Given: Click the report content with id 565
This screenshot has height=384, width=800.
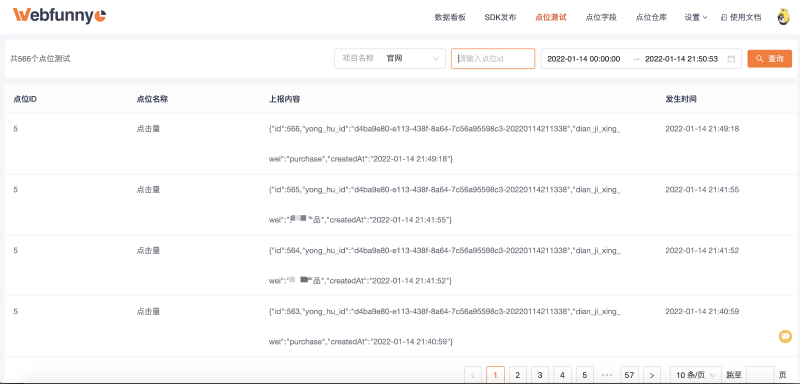Looking at the screenshot, I should pos(444,204).
